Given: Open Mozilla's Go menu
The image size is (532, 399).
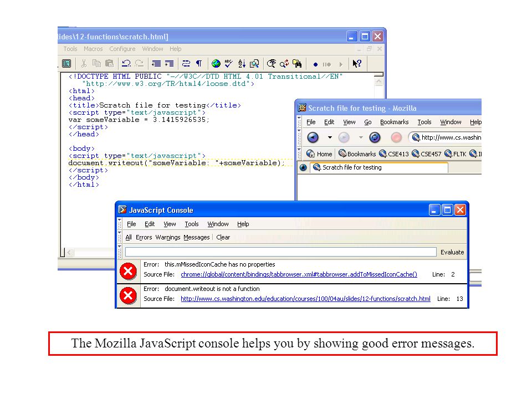Looking at the screenshot, I should (x=368, y=122).
